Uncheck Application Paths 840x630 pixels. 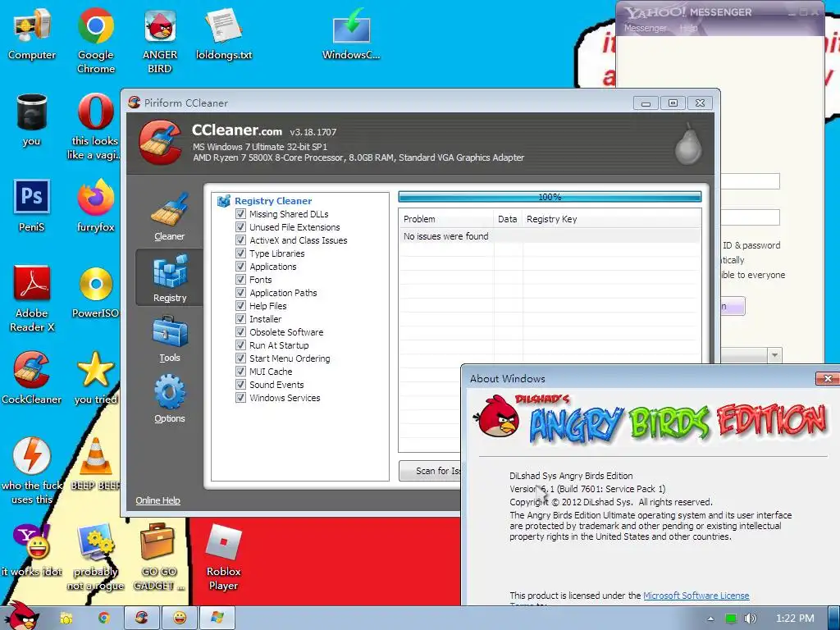(241, 293)
